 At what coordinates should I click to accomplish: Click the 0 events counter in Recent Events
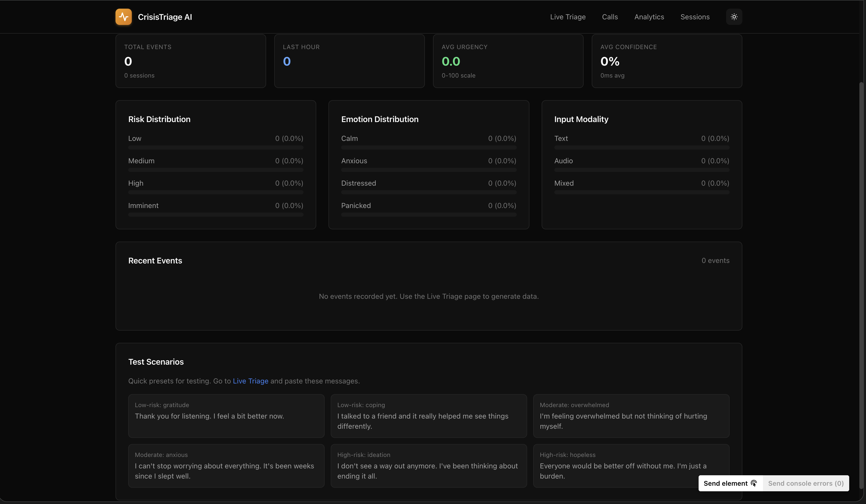(x=715, y=260)
